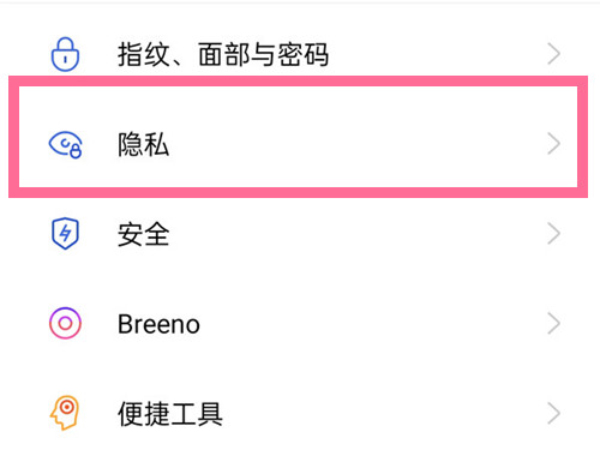Expand chevron beside 安全
This screenshot has width=600, height=450.
tap(554, 235)
